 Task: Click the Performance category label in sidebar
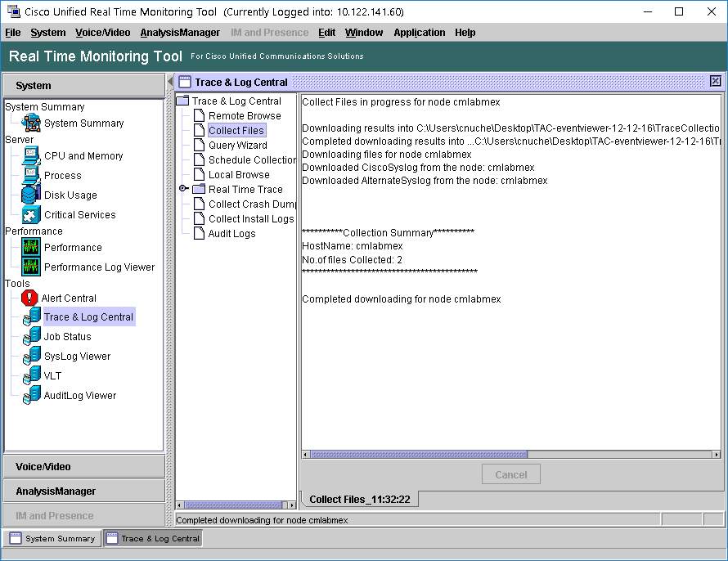coord(34,231)
